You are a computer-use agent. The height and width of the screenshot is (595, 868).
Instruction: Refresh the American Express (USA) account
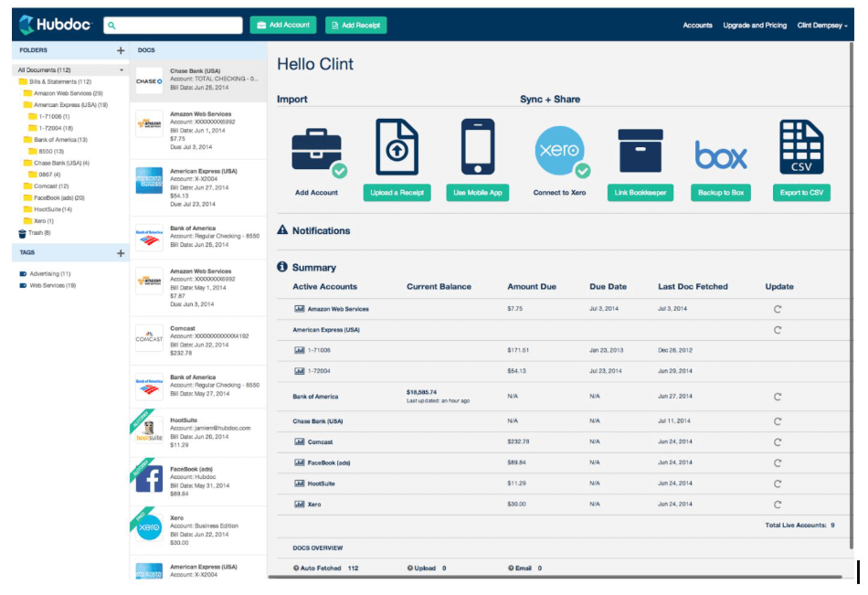778,330
